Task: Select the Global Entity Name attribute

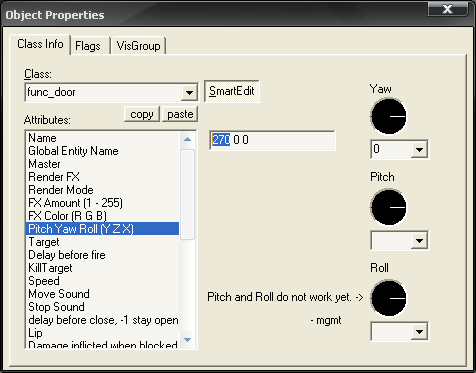Action: click(x=103, y=151)
